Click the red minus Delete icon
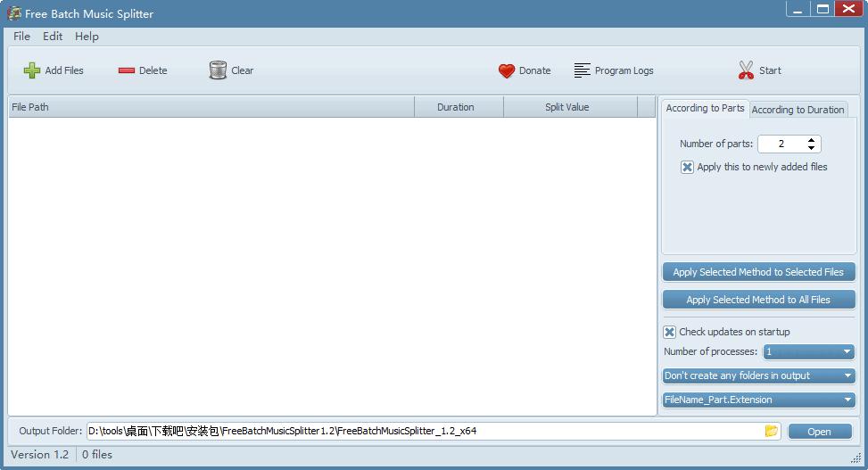The height and width of the screenshot is (470, 868). click(127, 70)
